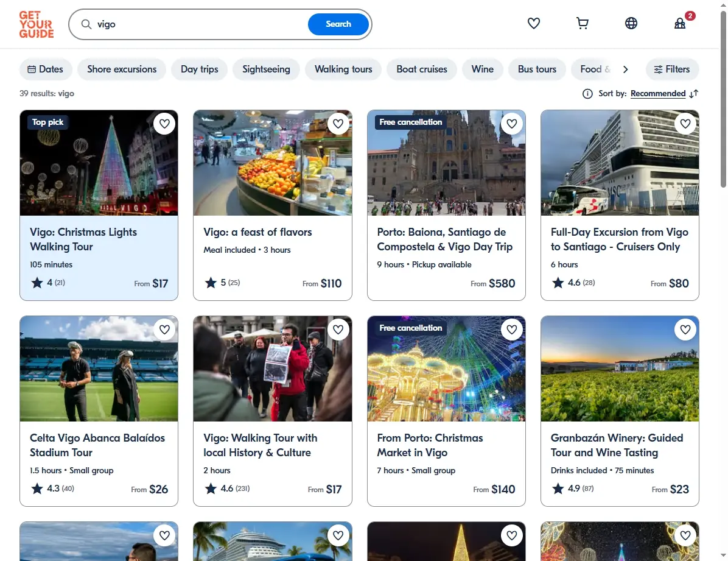Show more category chips with right chevron
Image resolution: width=728 pixels, height=561 pixels.
tap(625, 69)
